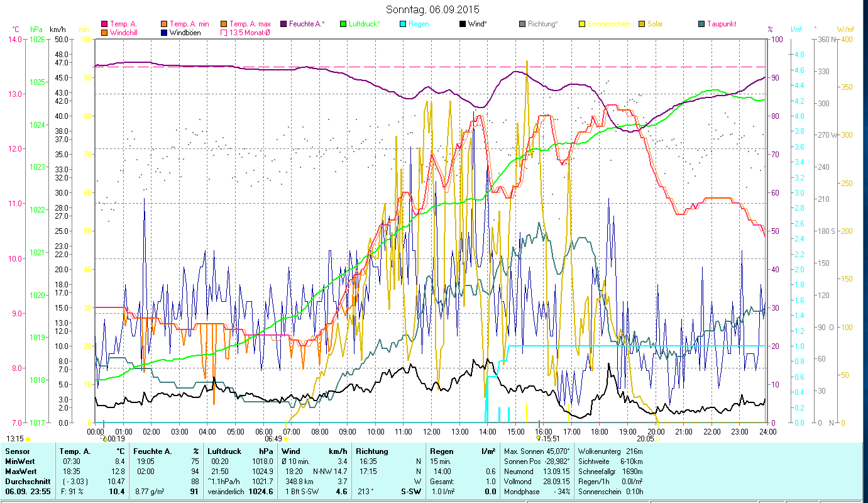The height and width of the screenshot is (503, 868).
Task: Click the Windböen blue legend square
Action: 165,32
